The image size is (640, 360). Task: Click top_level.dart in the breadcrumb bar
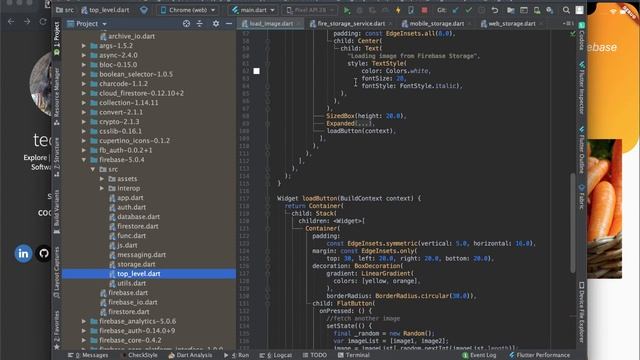[104, 10]
